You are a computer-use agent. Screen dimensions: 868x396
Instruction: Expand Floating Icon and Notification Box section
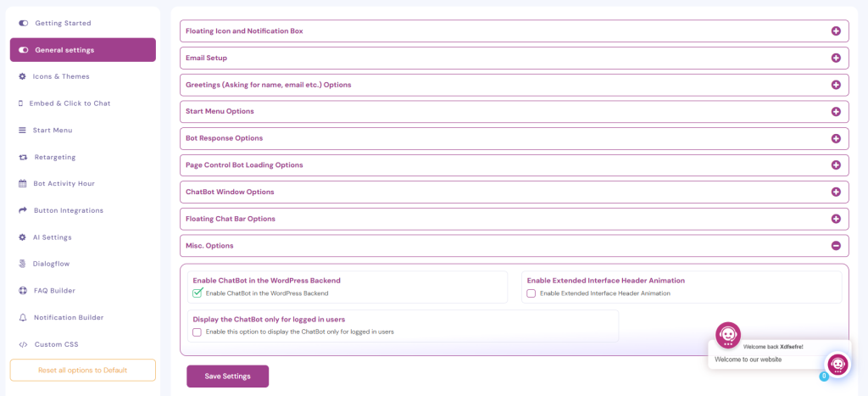[836, 31]
